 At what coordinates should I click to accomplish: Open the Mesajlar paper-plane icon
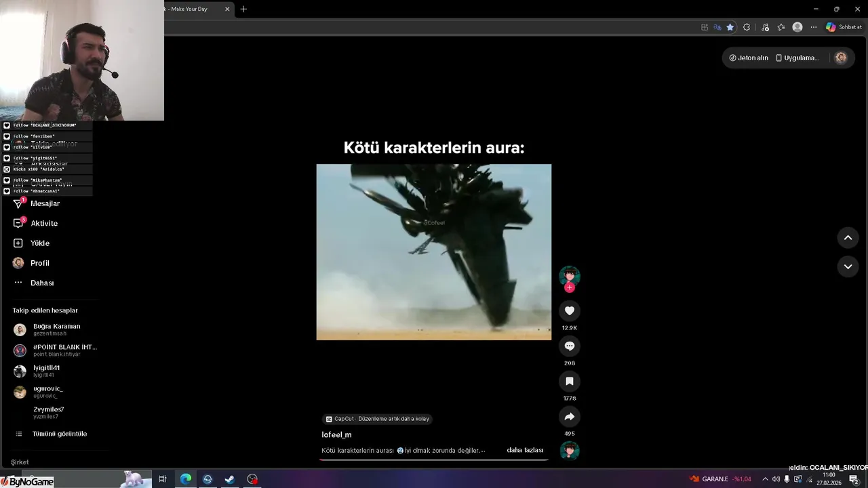coord(18,203)
